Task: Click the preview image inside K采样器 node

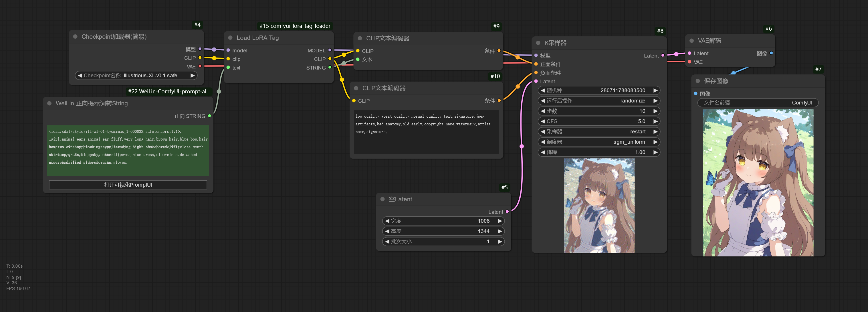Action: click(599, 205)
